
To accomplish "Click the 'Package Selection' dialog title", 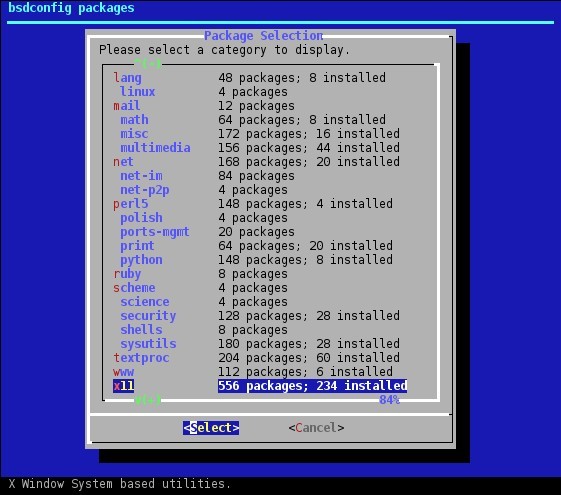I will click(264, 36).
